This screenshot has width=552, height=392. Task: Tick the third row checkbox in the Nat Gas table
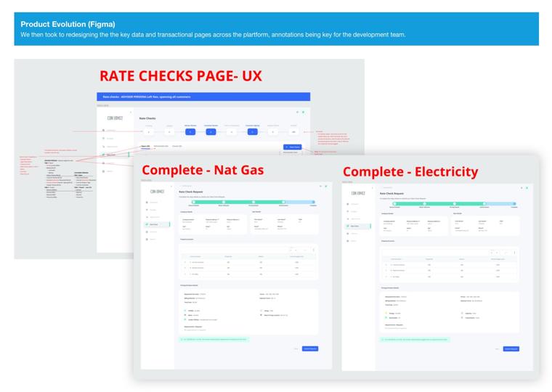click(x=185, y=274)
